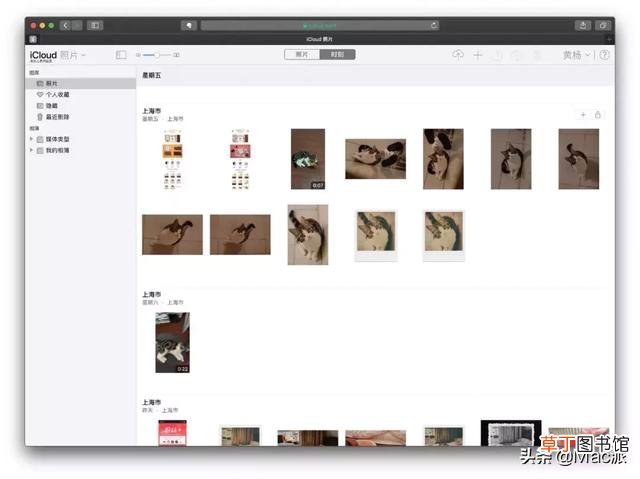Open the black-bordered photo thumbnail under 昨天

(511, 433)
